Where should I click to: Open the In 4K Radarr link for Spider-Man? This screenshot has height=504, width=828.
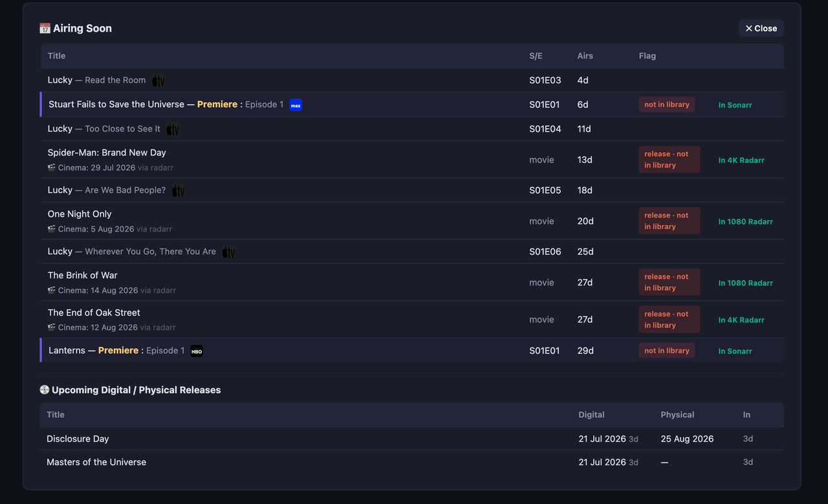click(x=741, y=160)
